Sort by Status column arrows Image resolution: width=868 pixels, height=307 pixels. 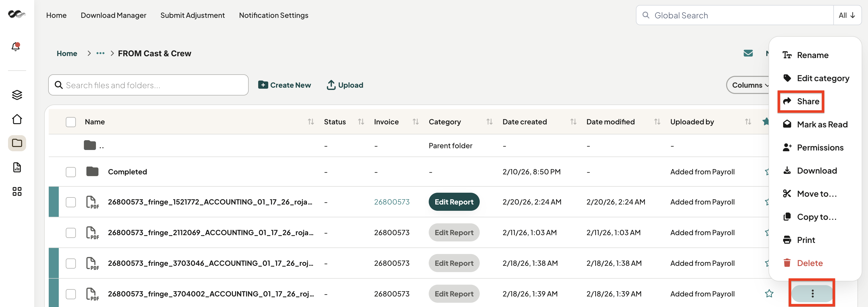pyautogui.click(x=361, y=122)
